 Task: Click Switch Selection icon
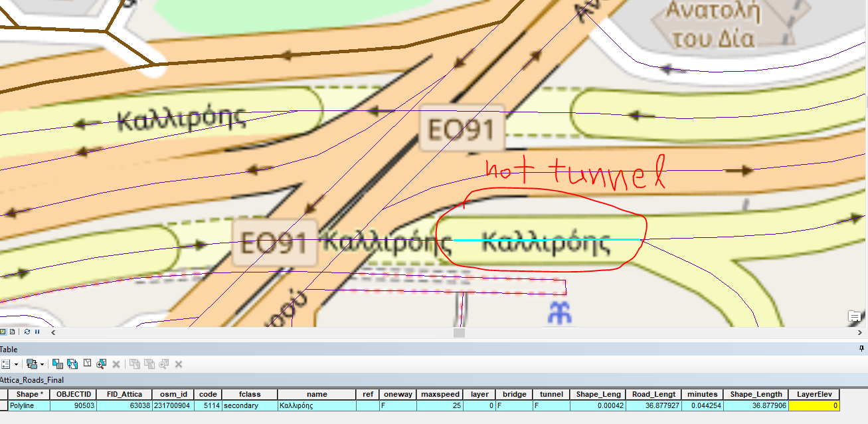(72, 364)
